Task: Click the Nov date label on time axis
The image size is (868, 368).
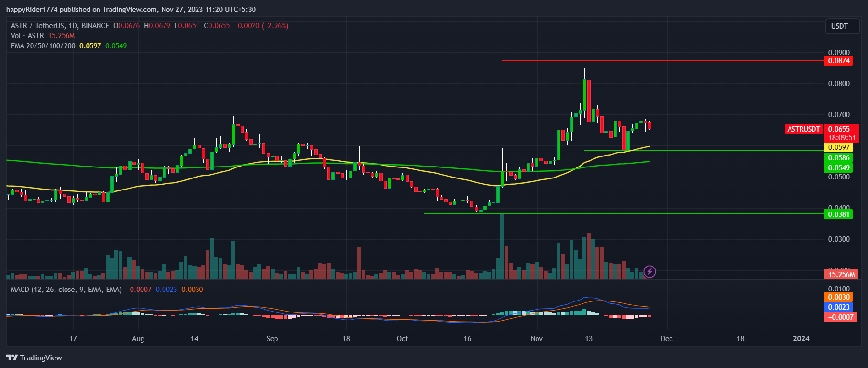Action: [537, 339]
